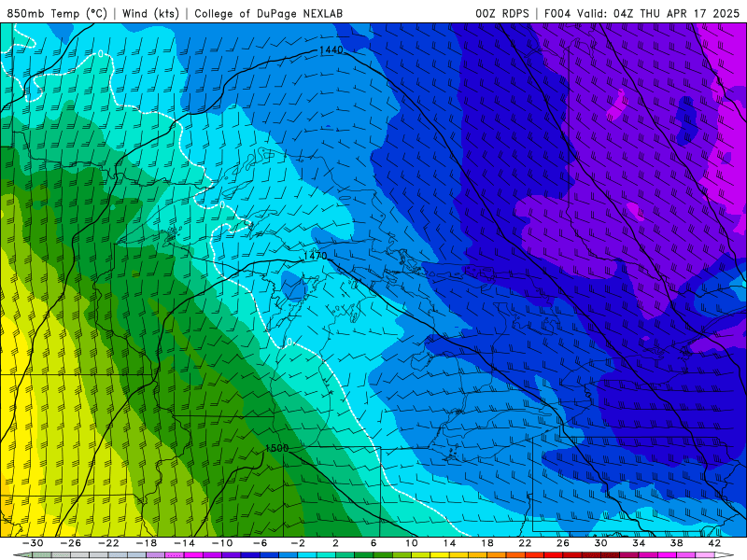Click the -10 tick on the temperature scale
Viewport: 747px width, 560px height.
(x=222, y=543)
